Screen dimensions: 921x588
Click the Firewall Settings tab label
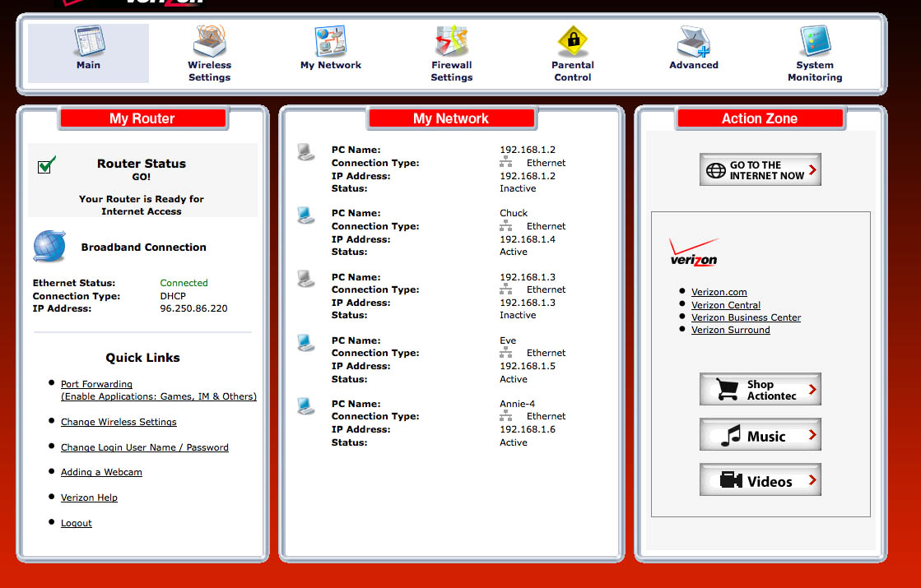point(451,71)
